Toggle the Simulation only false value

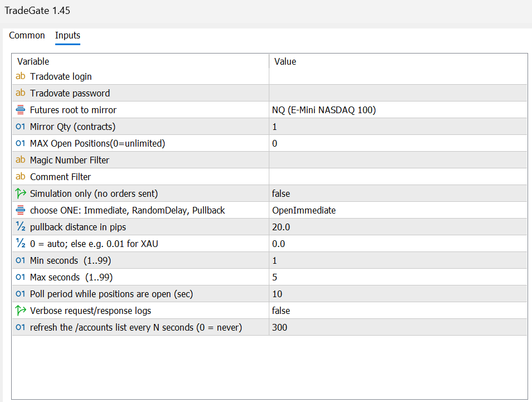[281, 193]
